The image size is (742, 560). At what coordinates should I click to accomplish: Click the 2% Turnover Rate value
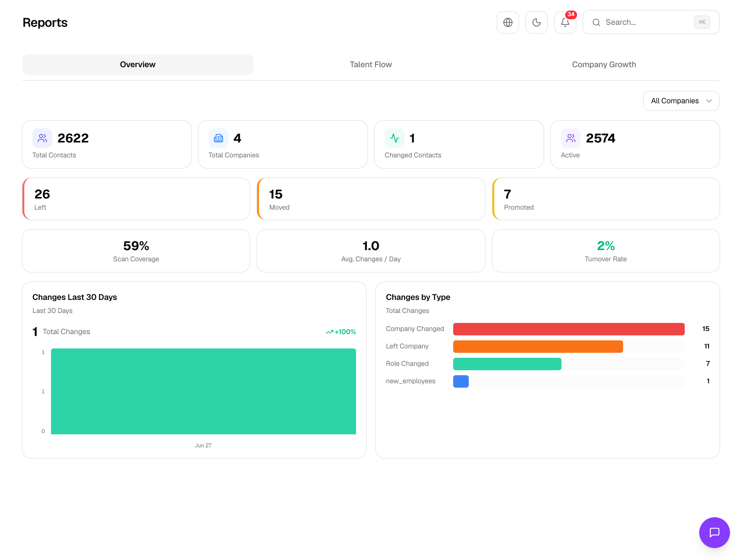click(x=605, y=246)
